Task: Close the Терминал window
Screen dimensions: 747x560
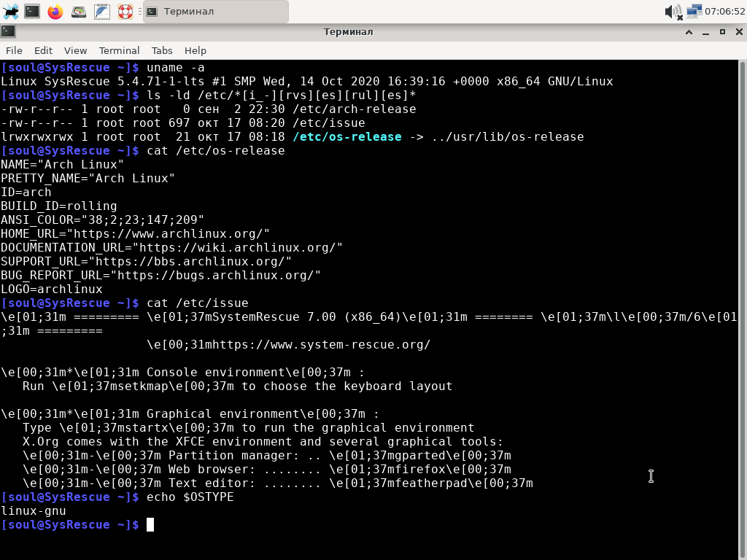Action: (x=739, y=32)
